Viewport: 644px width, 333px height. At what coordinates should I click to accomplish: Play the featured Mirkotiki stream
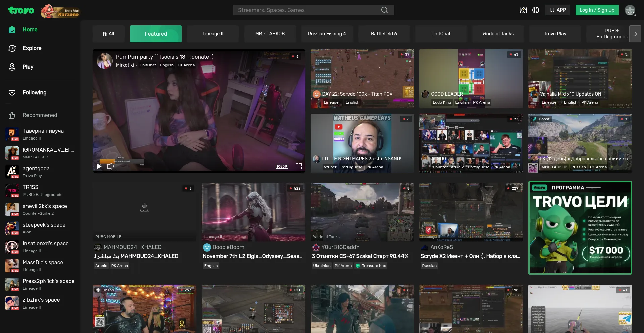point(99,166)
